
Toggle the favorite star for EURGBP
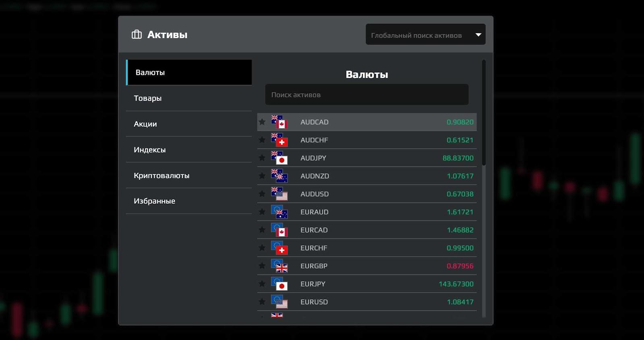(x=262, y=266)
